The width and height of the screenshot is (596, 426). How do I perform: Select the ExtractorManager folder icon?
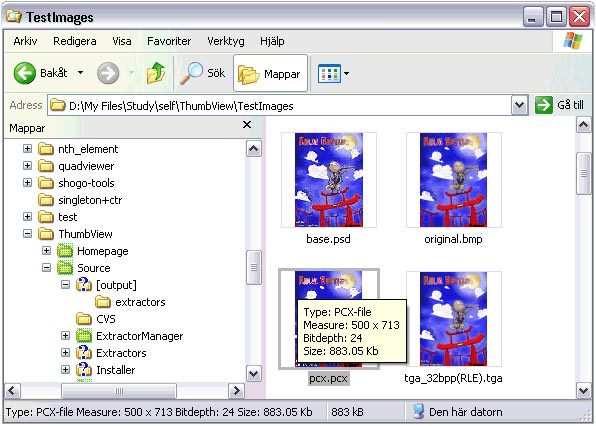click(x=84, y=336)
